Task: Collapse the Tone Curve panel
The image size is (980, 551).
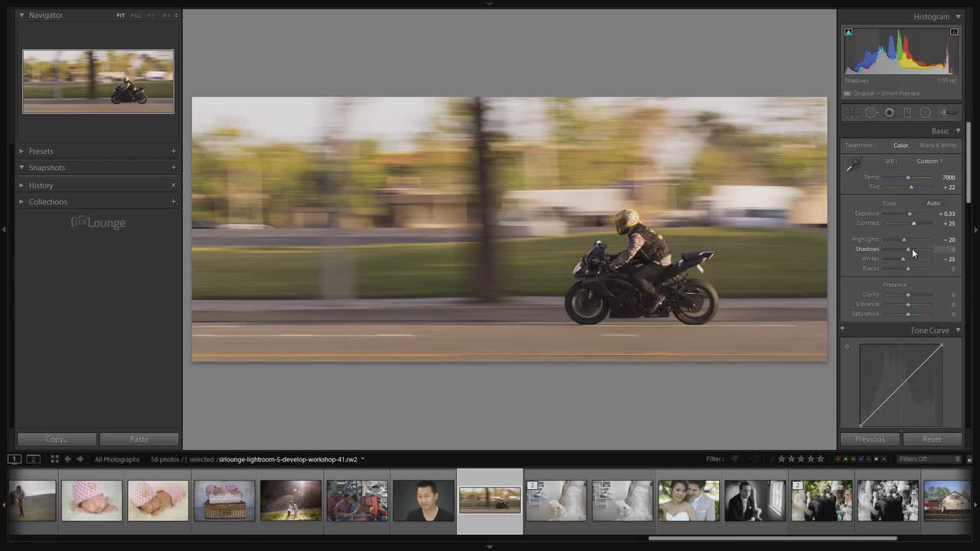Action: (x=958, y=331)
